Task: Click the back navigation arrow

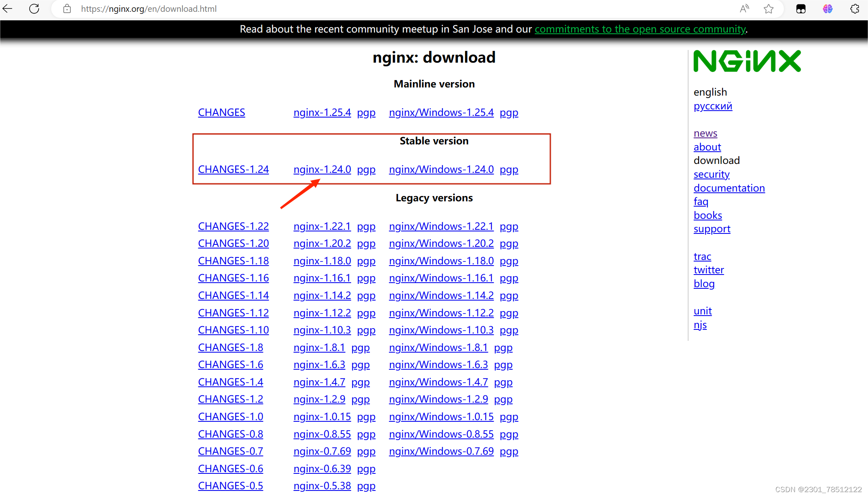Action: [x=7, y=9]
